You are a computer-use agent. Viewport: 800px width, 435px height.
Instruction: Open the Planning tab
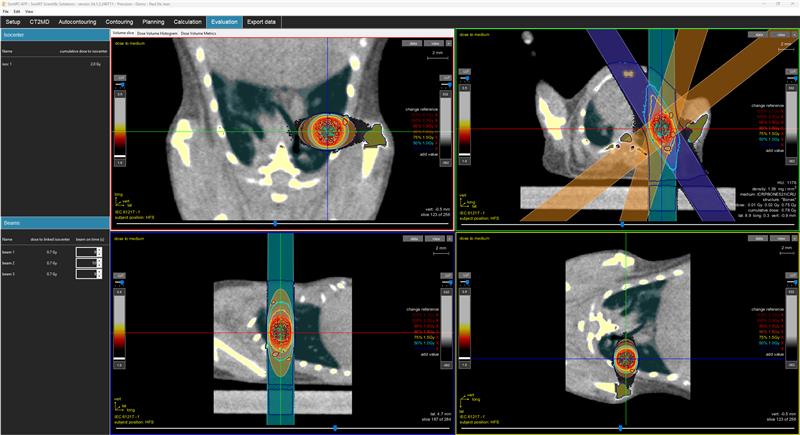pyautogui.click(x=153, y=21)
